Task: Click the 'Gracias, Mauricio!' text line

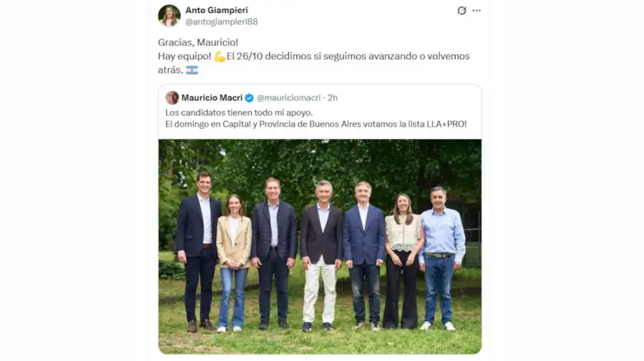Action: click(198, 42)
